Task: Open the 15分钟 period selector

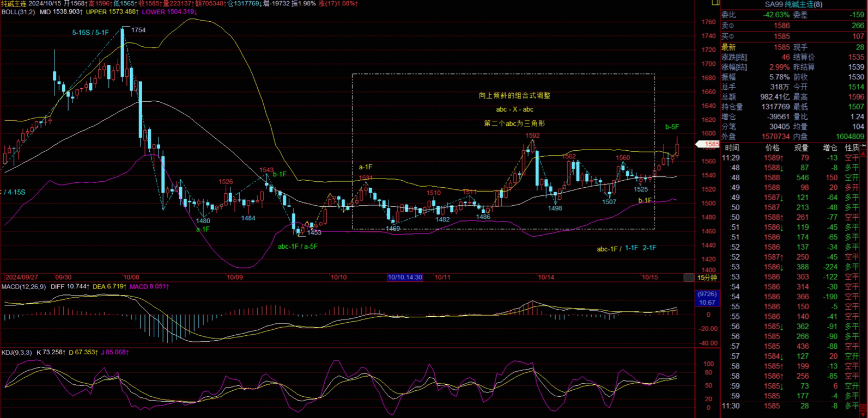Action: click(707, 278)
